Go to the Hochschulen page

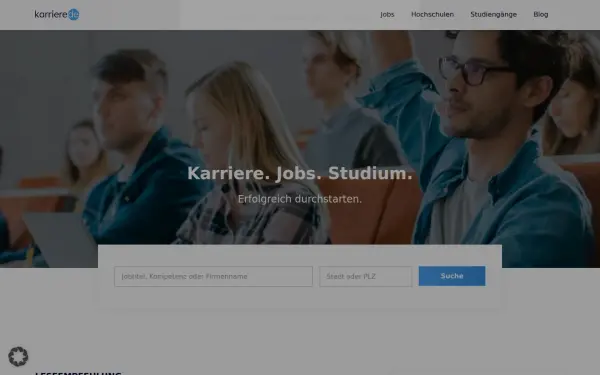tap(432, 15)
